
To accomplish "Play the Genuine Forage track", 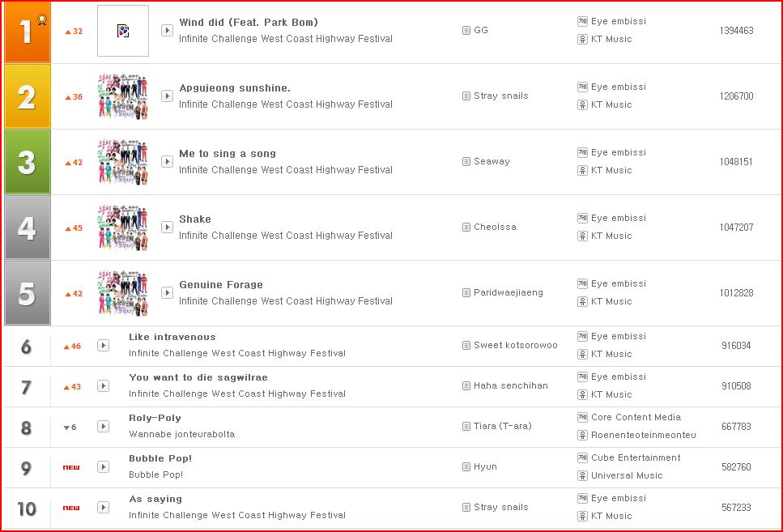I will pyautogui.click(x=167, y=293).
